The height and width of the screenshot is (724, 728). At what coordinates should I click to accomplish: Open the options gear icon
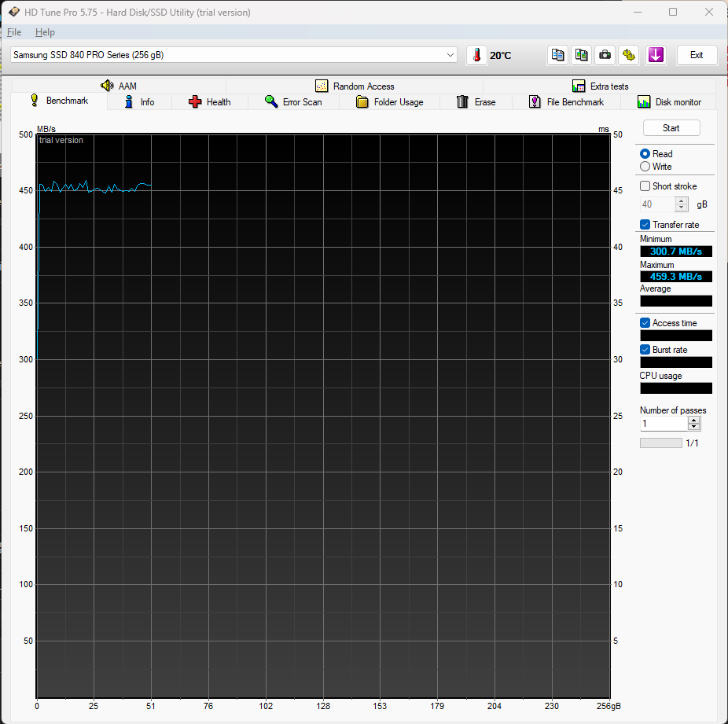[629, 55]
